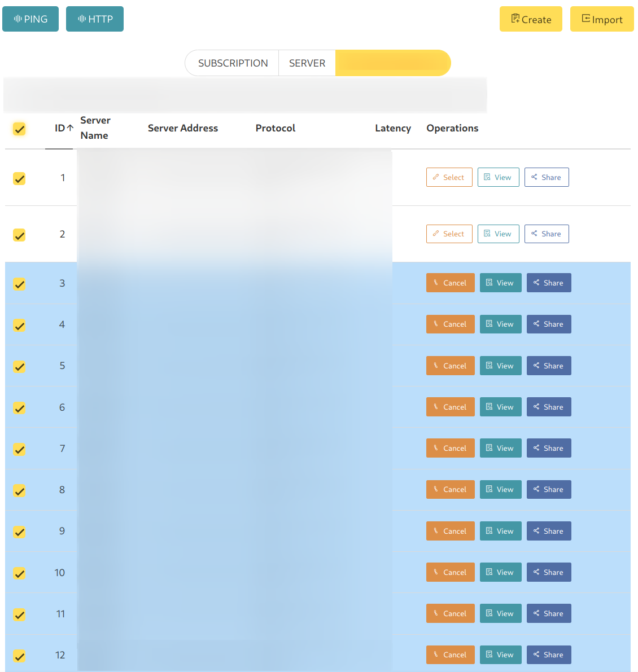Cancel selection for row 7

450,448
